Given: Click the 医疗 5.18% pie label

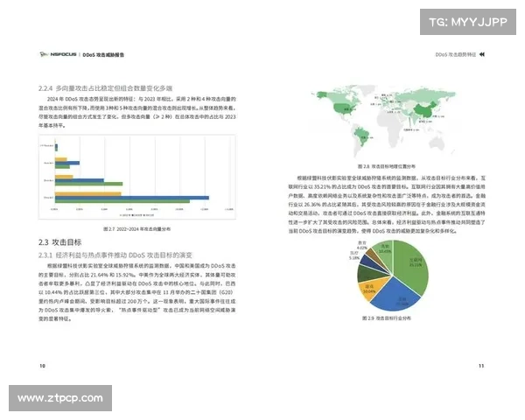Looking at the screenshot, I should pyautogui.click(x=354, y=255).
